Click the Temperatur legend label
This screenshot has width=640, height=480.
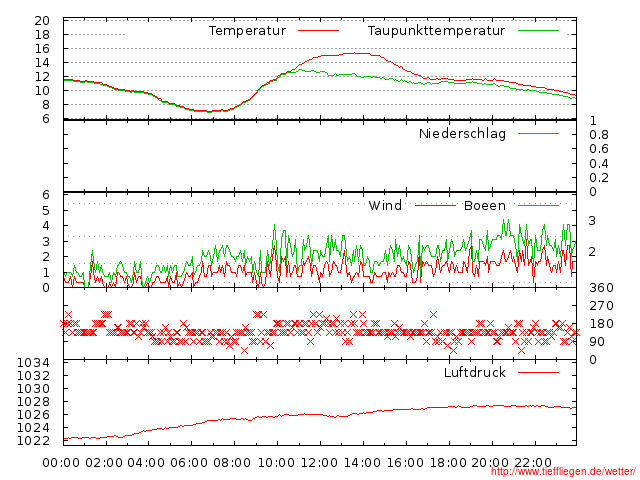click(247, 31)
